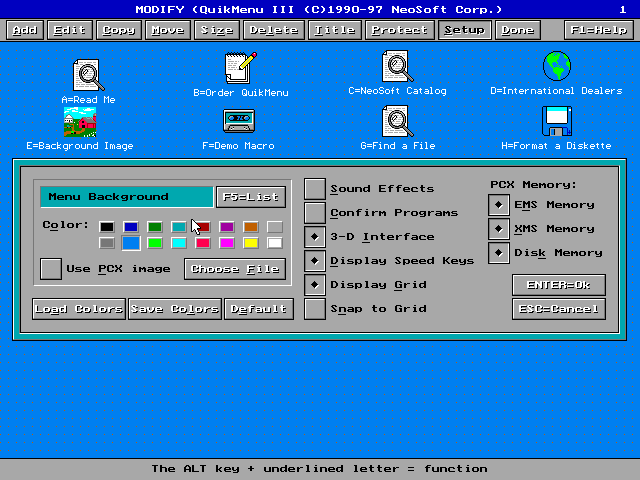Pick the dark gray color swatch
This screenshot has width=640, height=480.
click(107, 243)
